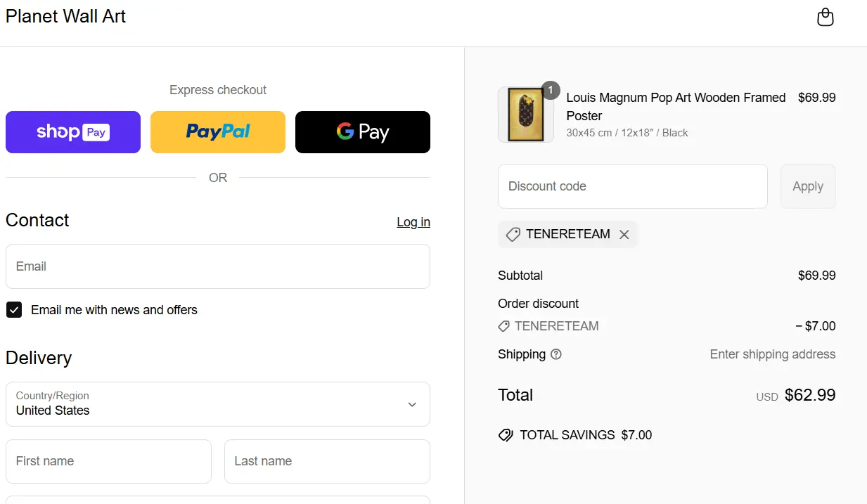Click the Discount code input field
This screenshot has width=867, height=504.
pyautogui.click(x=632, y=186)
